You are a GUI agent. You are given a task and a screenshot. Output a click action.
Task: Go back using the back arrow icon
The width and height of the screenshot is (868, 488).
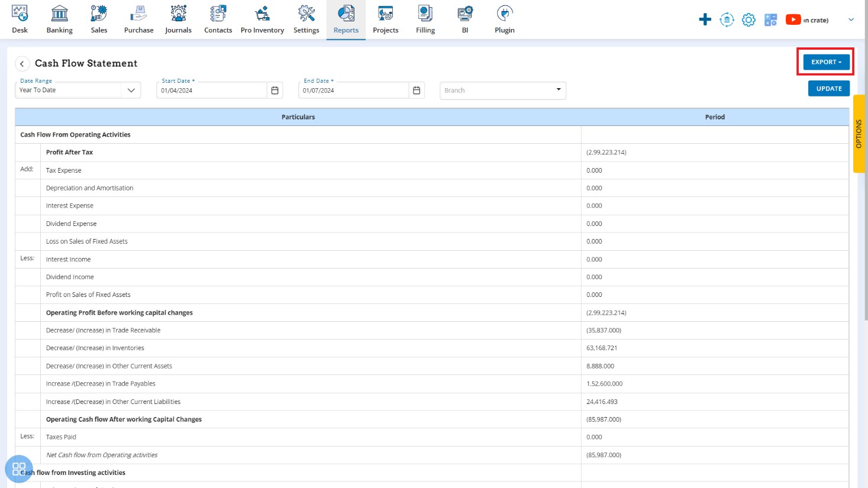tap(22, 64)
